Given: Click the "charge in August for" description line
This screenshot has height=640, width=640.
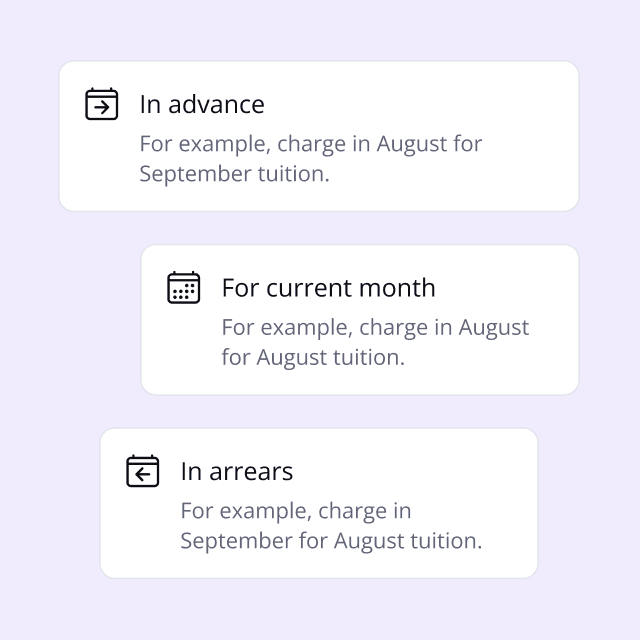Looking at the screenshot, I should (x=380, y=144).
